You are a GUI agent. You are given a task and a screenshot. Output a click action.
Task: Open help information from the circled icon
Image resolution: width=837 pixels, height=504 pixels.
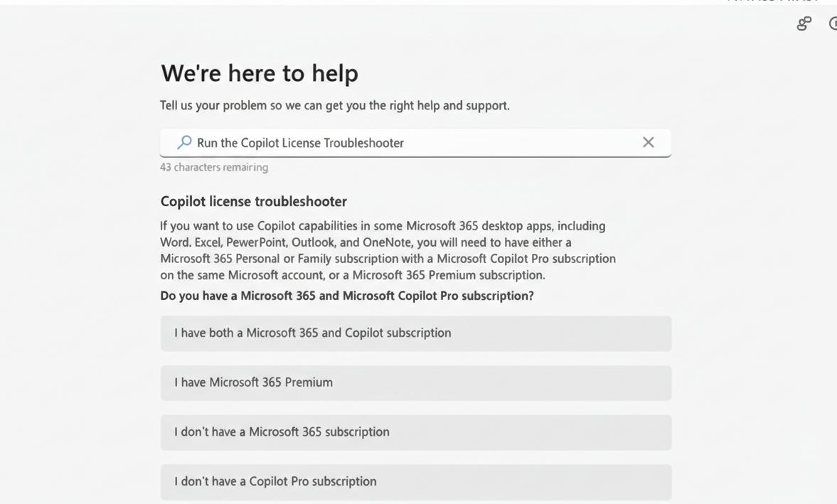[833, 23]
